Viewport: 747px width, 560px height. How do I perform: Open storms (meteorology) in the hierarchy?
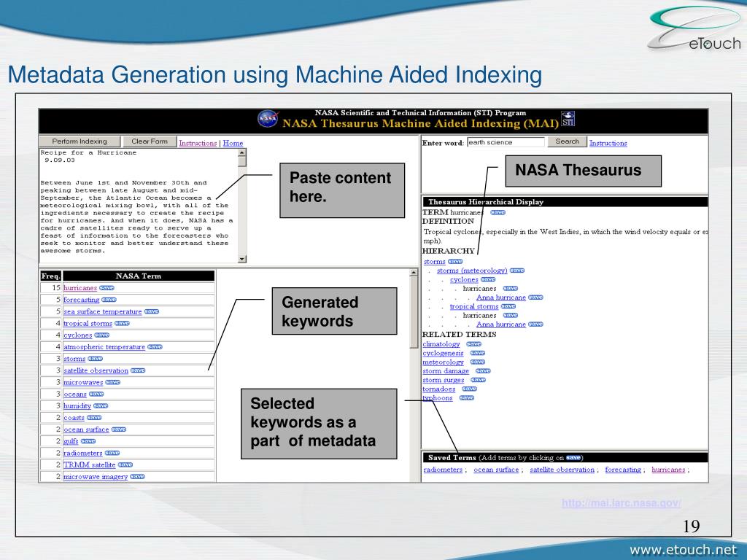coord(472,271)
